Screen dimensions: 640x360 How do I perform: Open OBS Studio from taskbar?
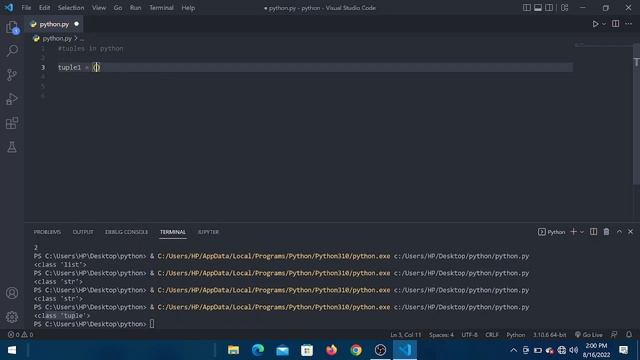pyautogui.click(x=380, y=350)
